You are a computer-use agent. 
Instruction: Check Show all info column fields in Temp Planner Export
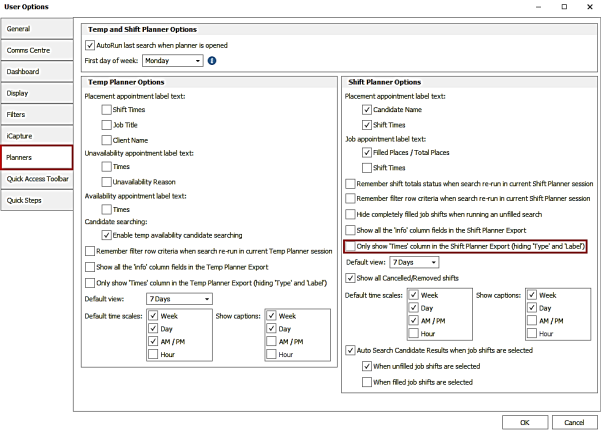(90, 267)
